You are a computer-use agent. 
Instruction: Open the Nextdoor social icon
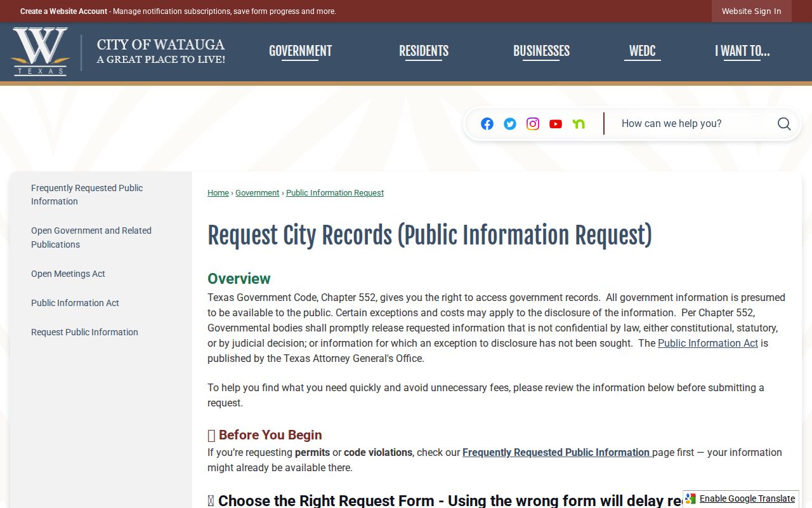coord(579,124)
